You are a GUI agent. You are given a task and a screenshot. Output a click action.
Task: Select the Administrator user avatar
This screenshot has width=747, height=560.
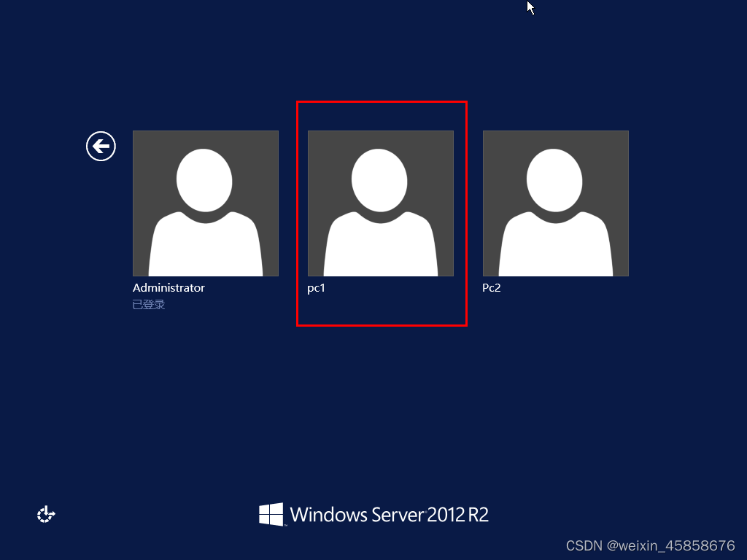205,203
